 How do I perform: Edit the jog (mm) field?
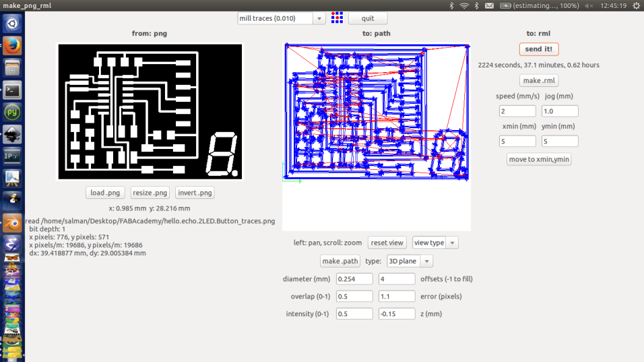click(559, 111)
